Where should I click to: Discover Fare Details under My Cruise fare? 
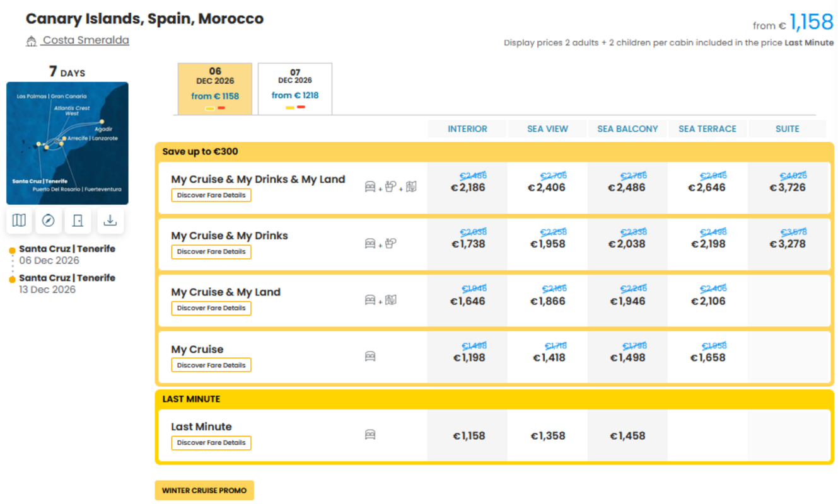[x=211, y=365]
